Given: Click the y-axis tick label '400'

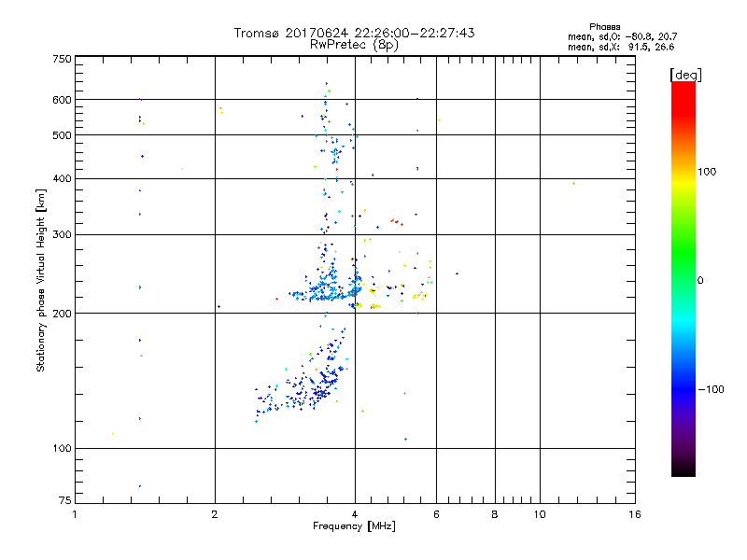Looking at the screenshot, I should tap(62, 178).
